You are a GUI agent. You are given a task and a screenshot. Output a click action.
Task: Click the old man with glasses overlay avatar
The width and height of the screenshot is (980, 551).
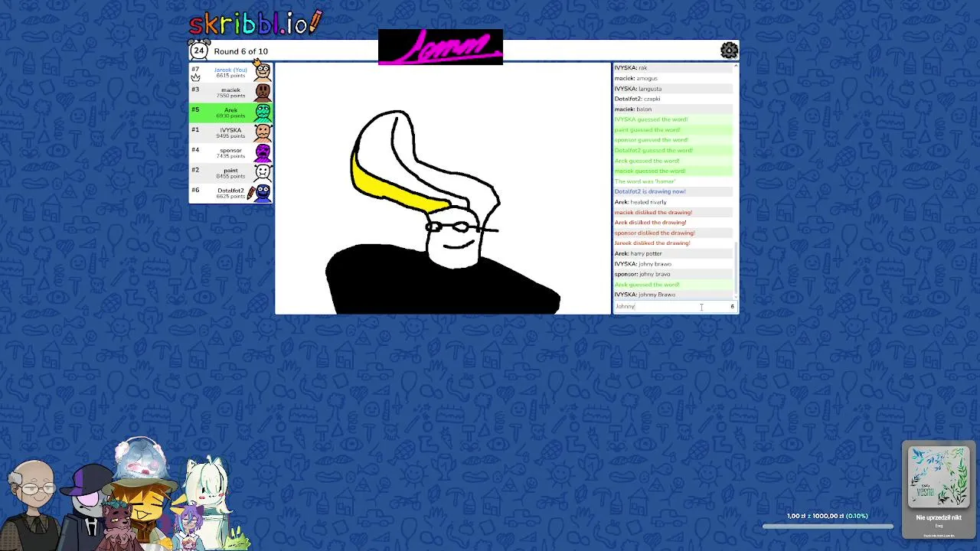(x=33, y=503)
